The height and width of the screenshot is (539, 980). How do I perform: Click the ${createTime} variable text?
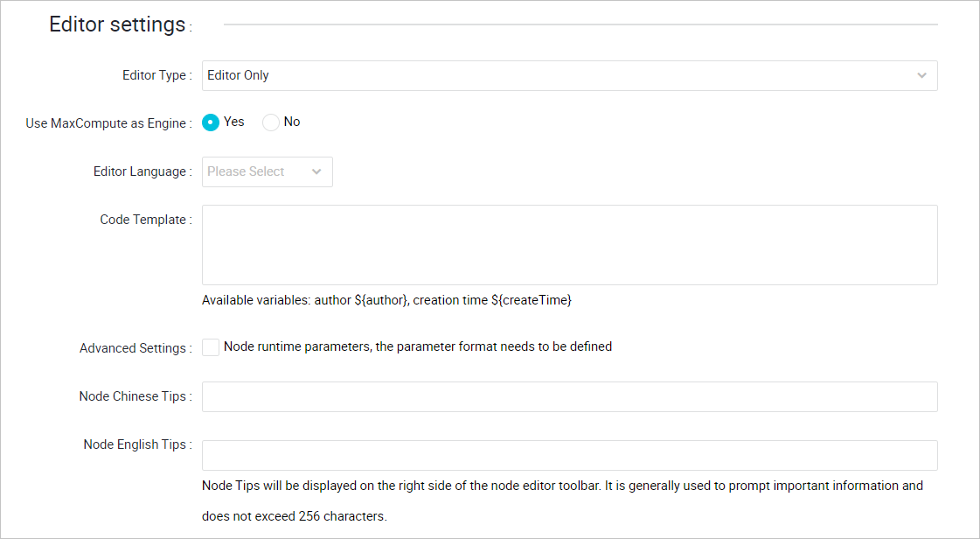point(532,299)
